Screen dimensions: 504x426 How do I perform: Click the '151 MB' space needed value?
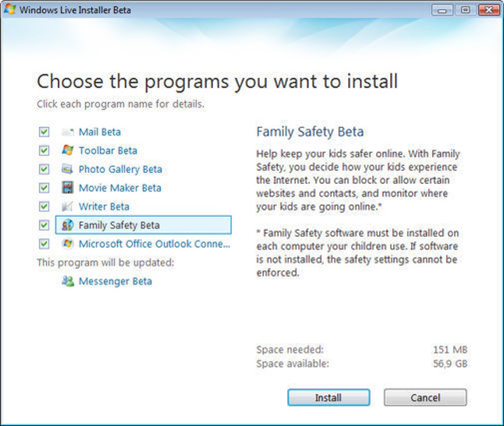pos(450,350)
